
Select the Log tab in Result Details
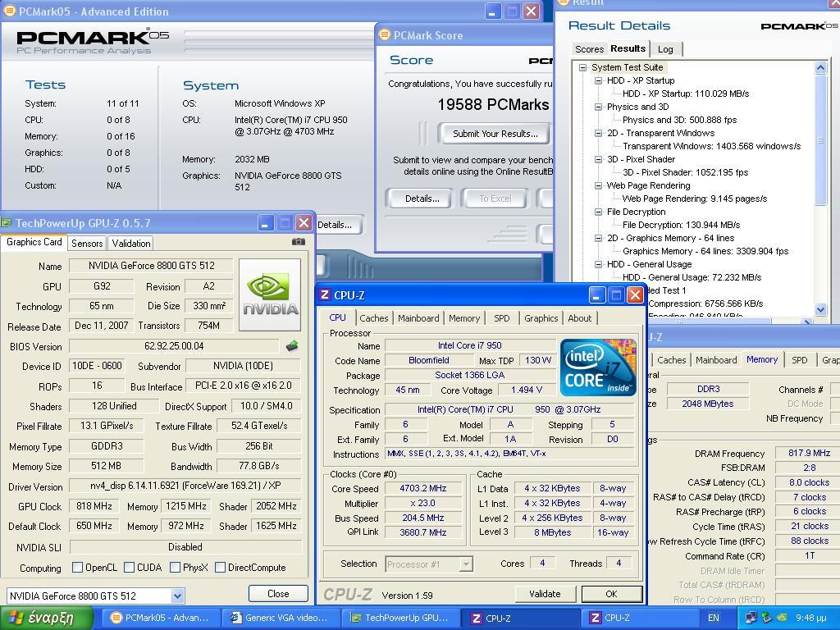pyautogui.click(x=665, y=49)
